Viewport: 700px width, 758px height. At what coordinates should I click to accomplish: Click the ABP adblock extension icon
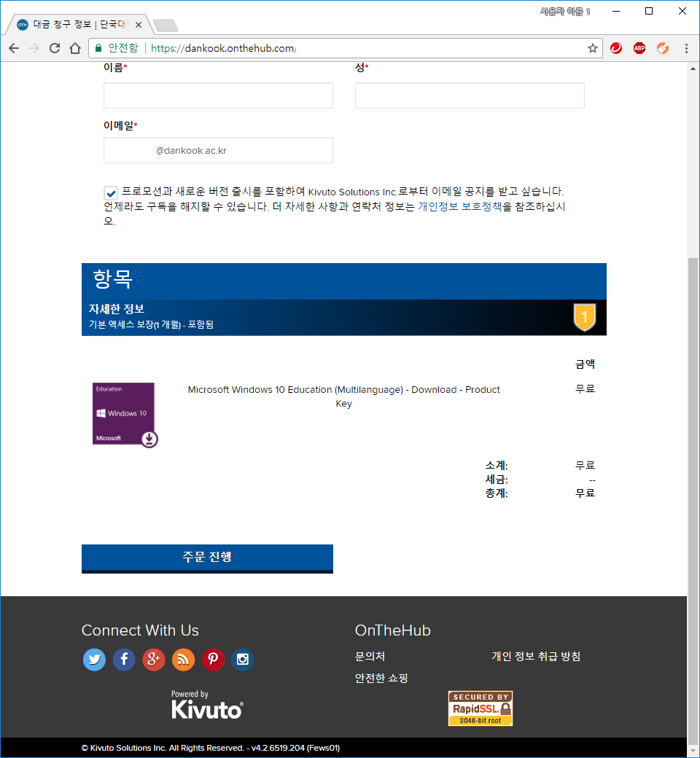[x=639, y=48]
